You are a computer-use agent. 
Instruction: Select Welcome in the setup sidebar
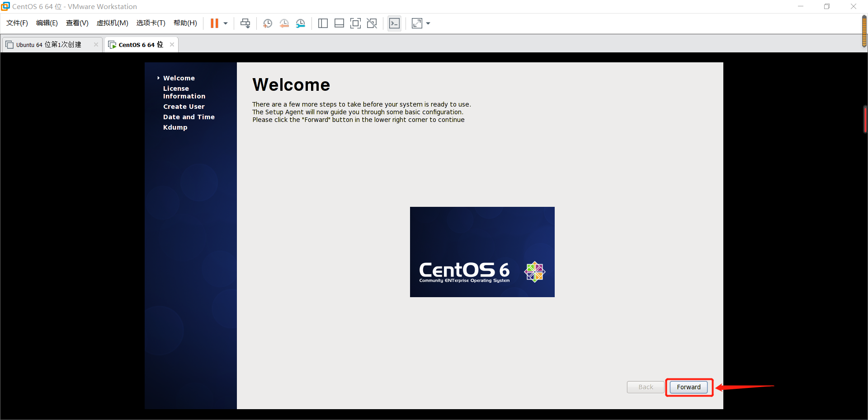point(179,78)
